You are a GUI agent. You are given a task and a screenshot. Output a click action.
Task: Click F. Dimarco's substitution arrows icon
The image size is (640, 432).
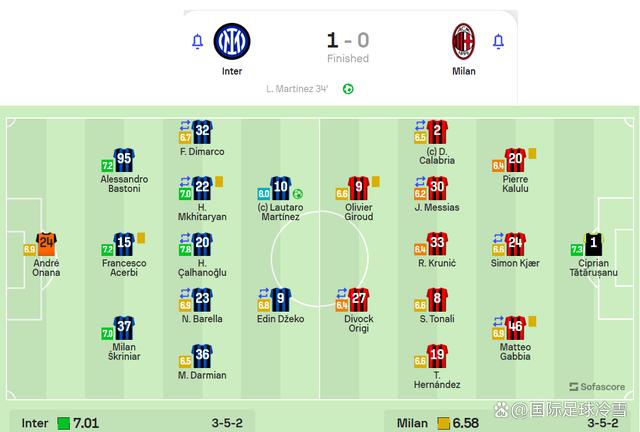185,125
